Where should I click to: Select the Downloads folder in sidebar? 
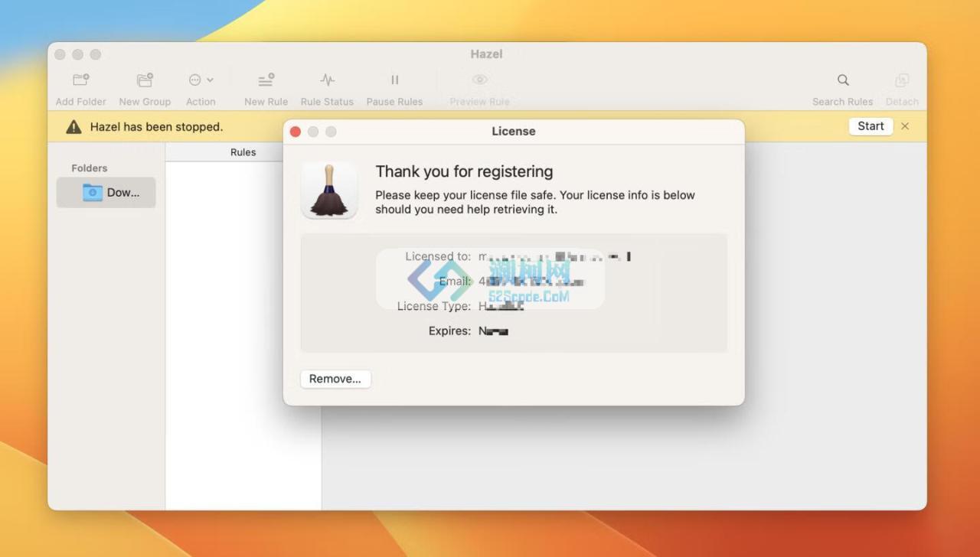point(106,193)
